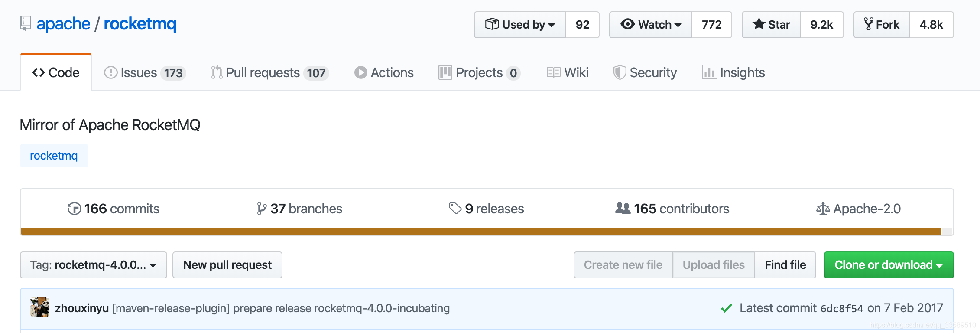This screenshot has height=333, width=980.
Task: Expand the Clone or download menu
Action: coord(888,265)
